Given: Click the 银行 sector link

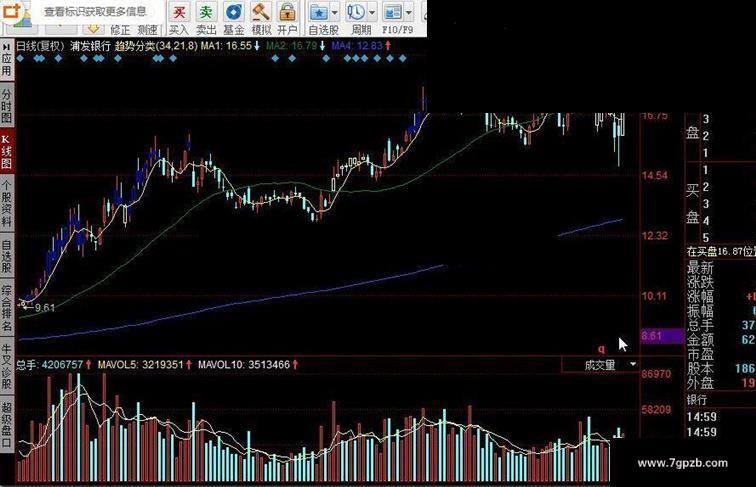Looking at the screenshot, I should [x=697, y=400].
